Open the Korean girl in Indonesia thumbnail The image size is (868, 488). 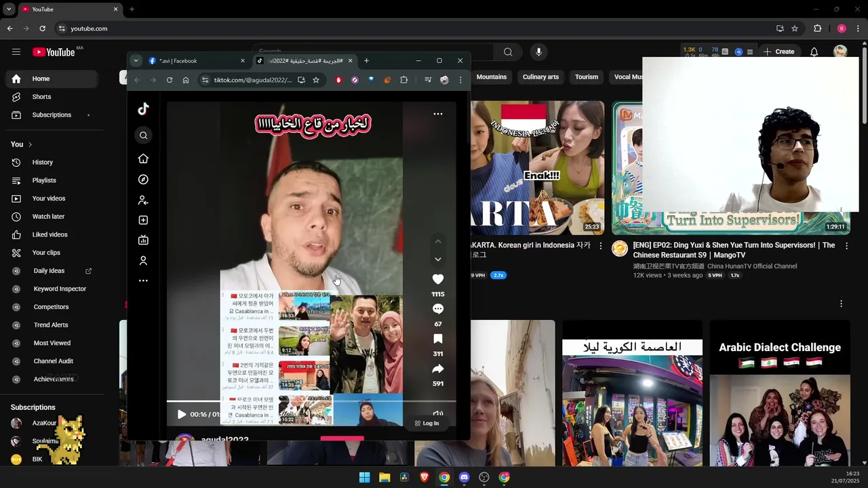pos(537,167)
